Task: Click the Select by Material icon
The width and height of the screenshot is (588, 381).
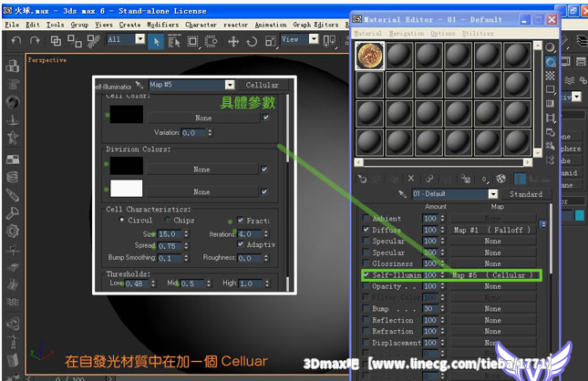Action: [x=550, y=146]
